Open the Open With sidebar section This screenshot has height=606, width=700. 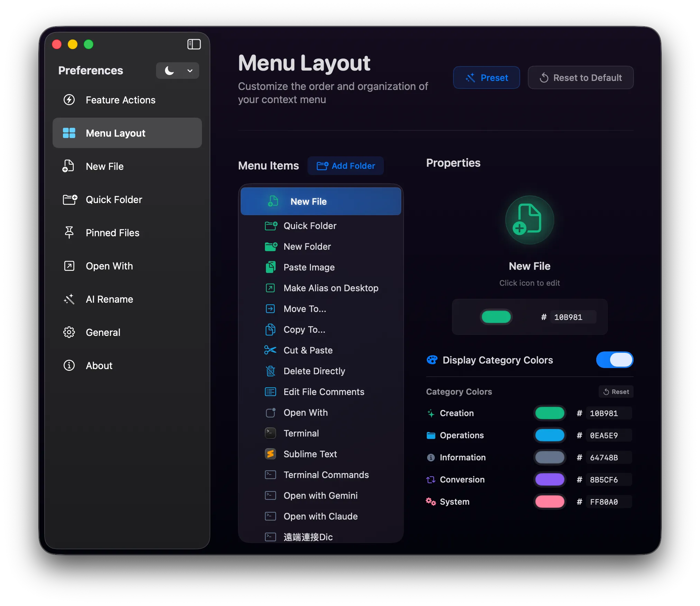click(x=127, y=266)
